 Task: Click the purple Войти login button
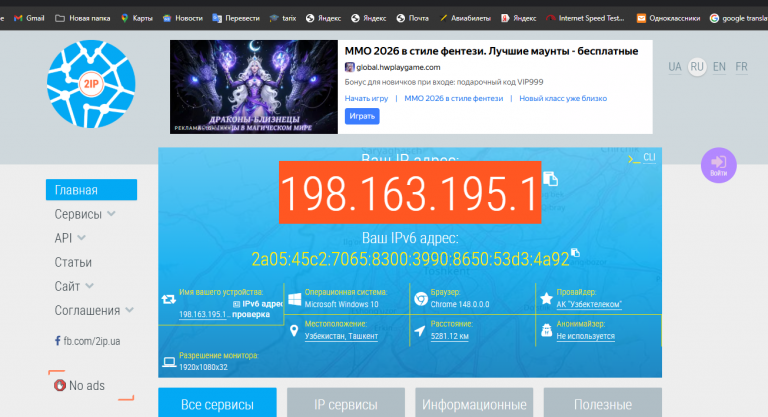click(719, 165)
